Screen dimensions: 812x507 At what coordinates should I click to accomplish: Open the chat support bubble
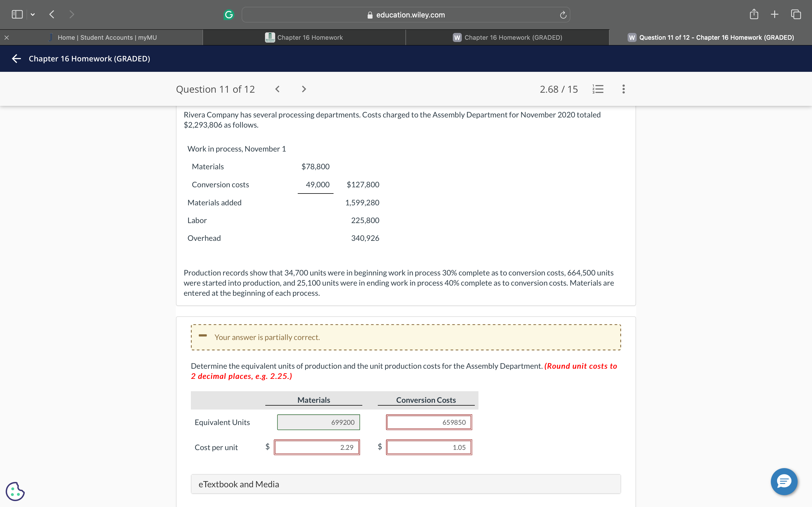[784, 482]
